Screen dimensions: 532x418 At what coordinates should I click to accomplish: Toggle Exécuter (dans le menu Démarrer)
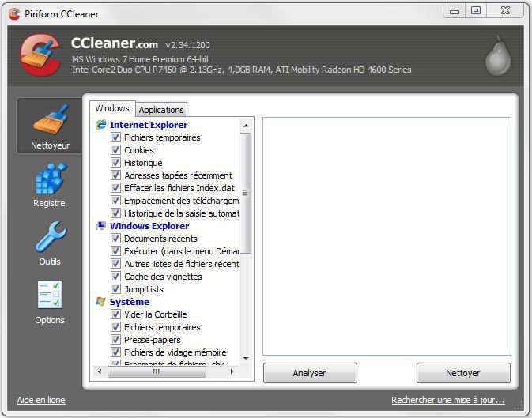(x=115, y=250)
